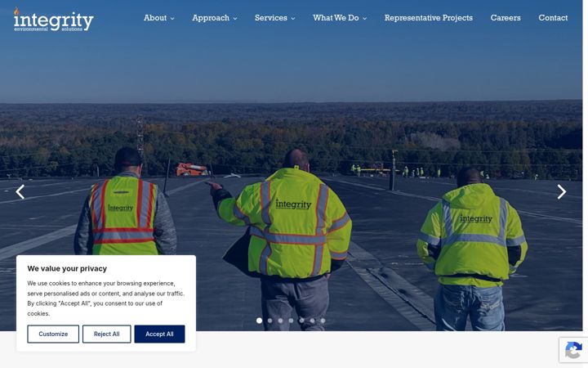Click Accept All cookies

(159, 334)
